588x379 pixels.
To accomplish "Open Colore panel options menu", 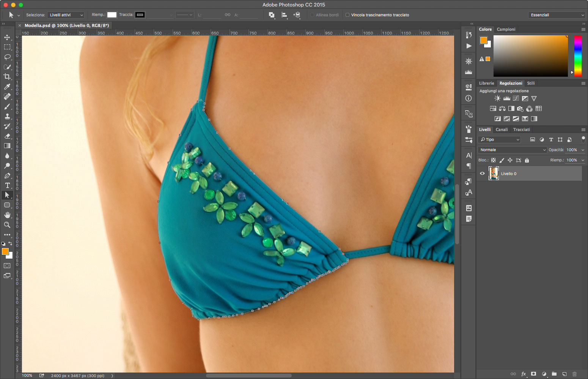I will (583, 29).
